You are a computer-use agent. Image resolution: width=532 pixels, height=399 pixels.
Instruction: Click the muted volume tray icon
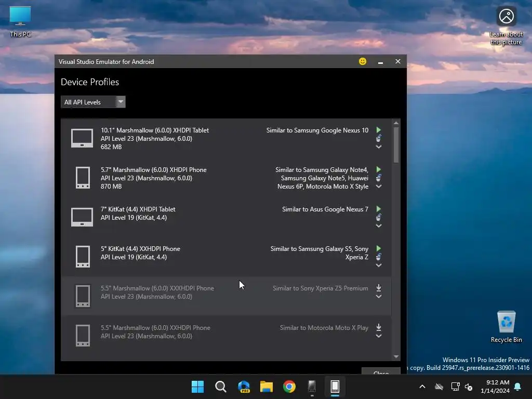[469, 387]
